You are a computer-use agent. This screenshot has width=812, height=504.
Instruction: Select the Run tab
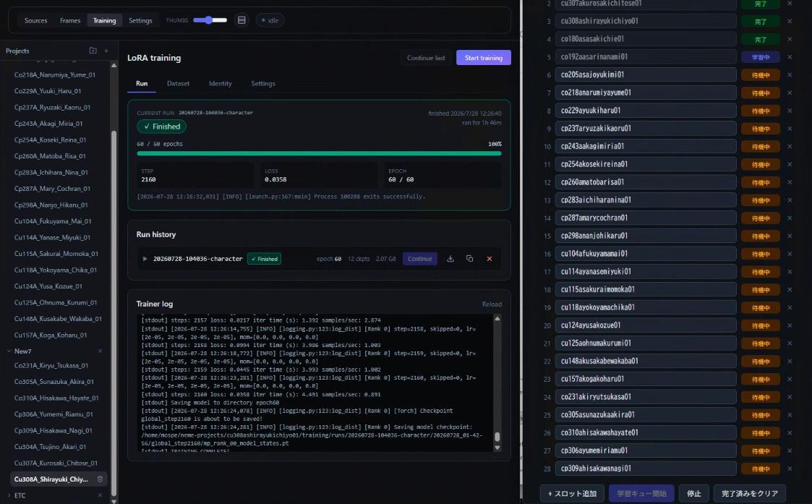pos(142,83)
